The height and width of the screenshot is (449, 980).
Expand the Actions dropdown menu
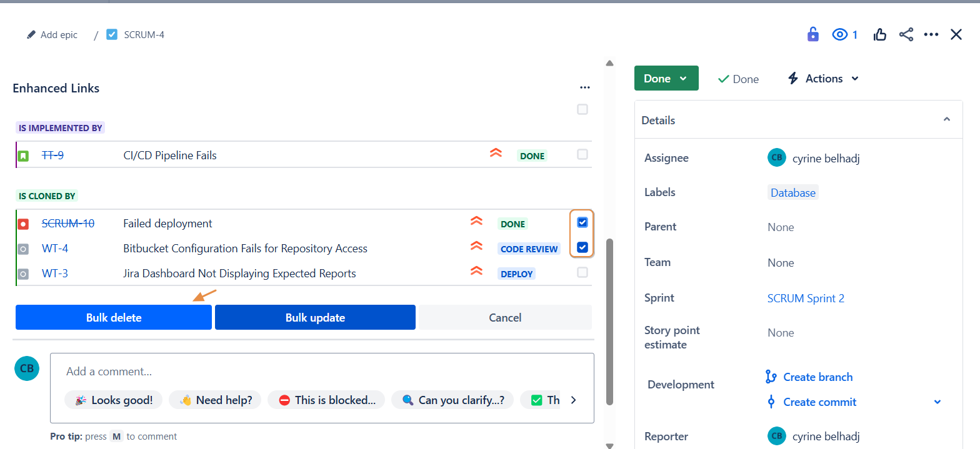click(x=823, y=79)
